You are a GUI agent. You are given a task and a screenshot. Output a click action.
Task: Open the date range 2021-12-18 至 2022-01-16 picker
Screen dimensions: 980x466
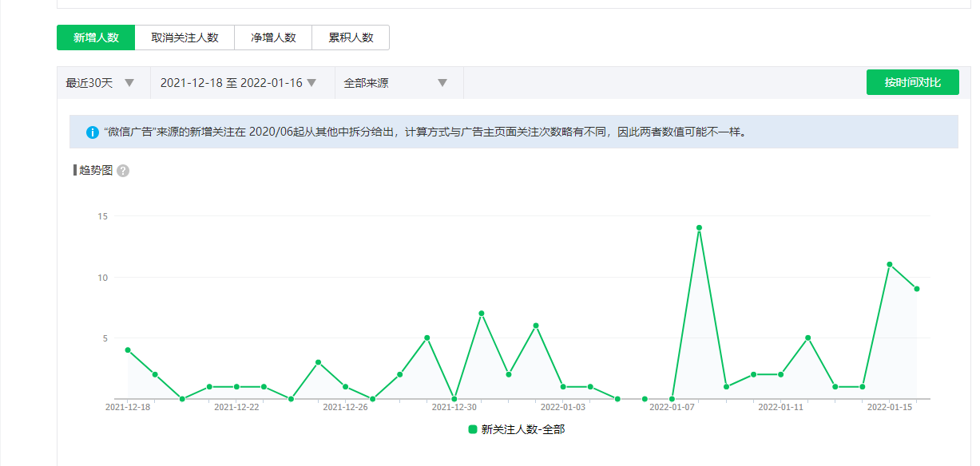point(238,83)
